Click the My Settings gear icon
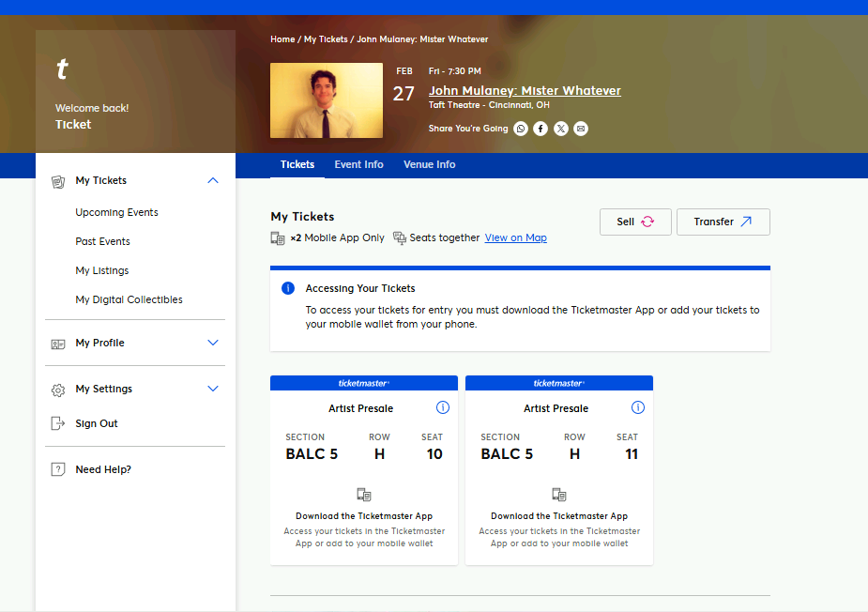The image size is (868, 612). click(x=58, y=390)
